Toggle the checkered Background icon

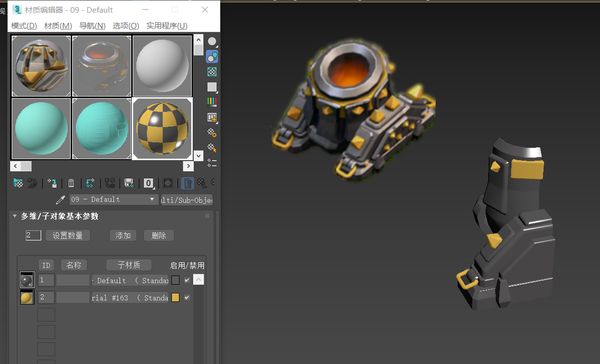(x=212, y=72)
